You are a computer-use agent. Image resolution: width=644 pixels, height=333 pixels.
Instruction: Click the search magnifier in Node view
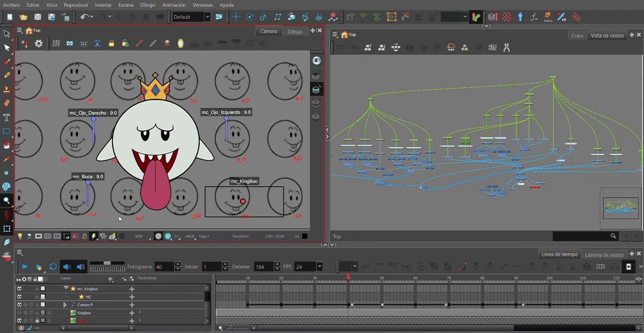[x=613, y=236]
